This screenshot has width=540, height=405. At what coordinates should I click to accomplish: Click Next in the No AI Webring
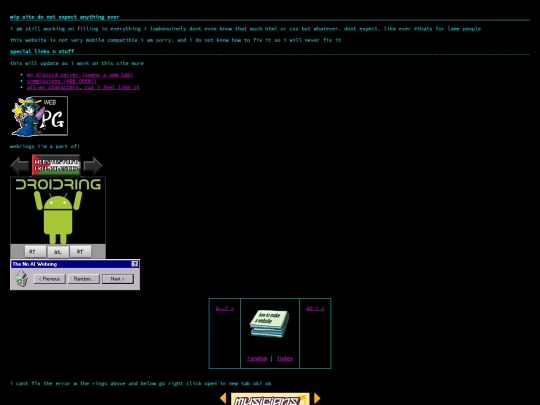coord(118,279)
